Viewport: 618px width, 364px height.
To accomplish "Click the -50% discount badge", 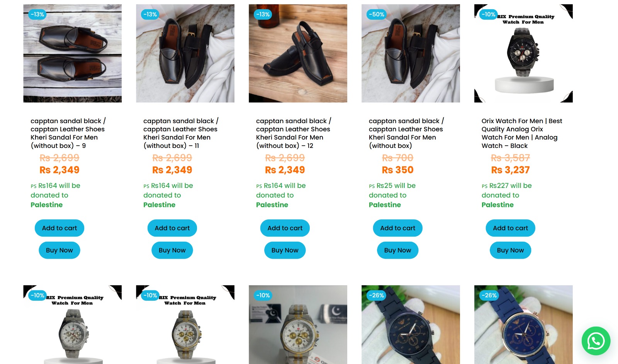I will pyautogui.click(x=377, y=14).
